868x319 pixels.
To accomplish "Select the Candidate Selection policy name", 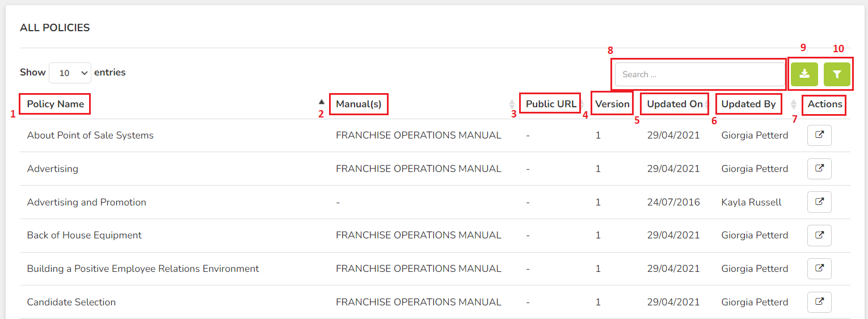I will point(71,302).
